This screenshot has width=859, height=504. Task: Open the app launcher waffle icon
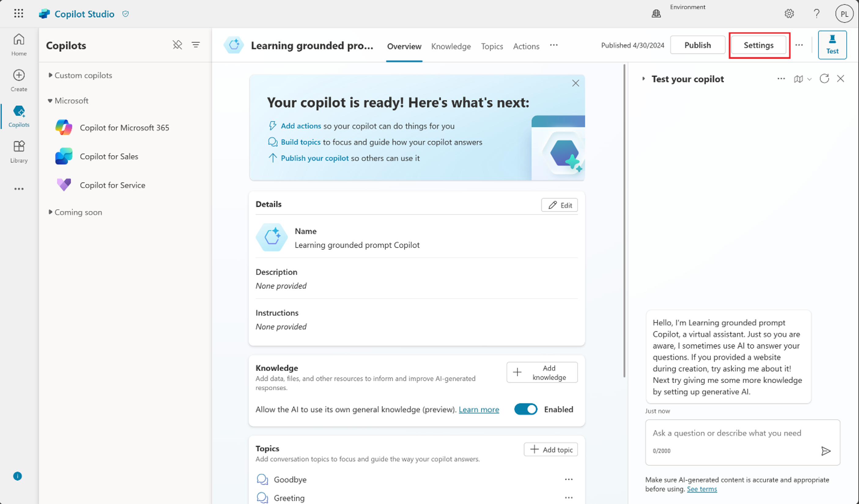click(x=19, y=13)
